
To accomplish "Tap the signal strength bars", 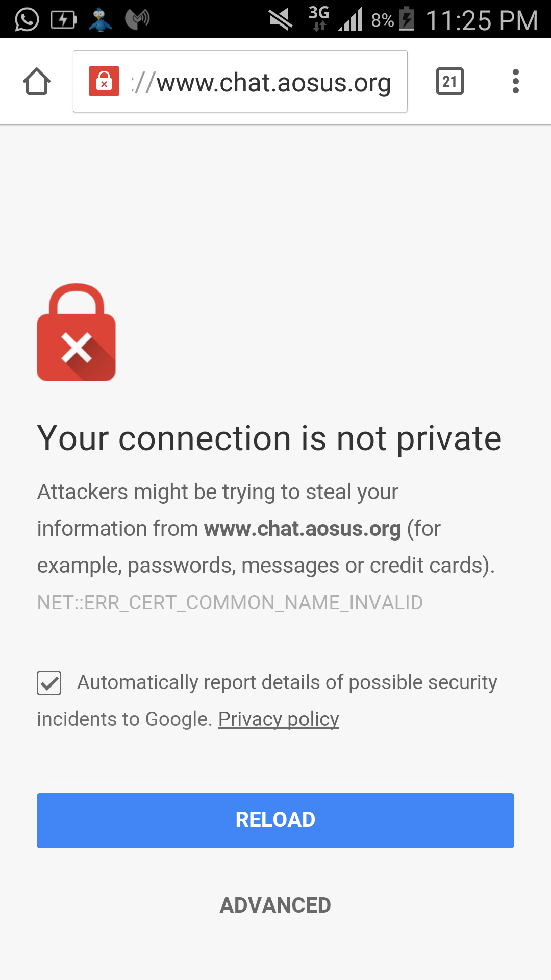I will coord(350,19).
